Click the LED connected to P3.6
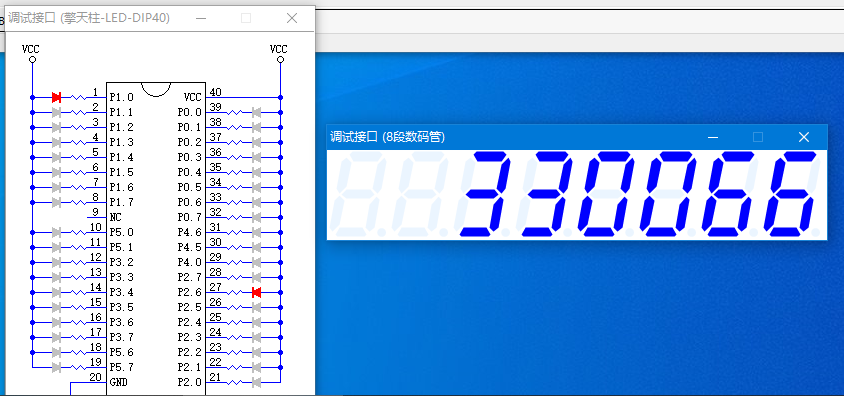Viewport: 844px width, 396px height. tap(57, 323)
